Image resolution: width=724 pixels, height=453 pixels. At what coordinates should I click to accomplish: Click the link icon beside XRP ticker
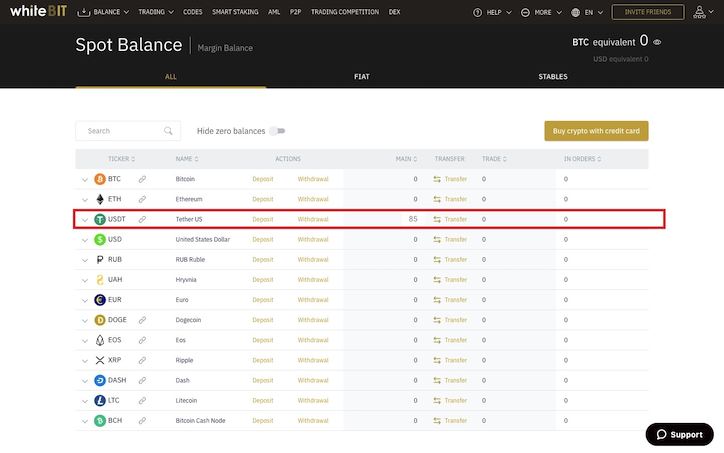tap(142, 360)
